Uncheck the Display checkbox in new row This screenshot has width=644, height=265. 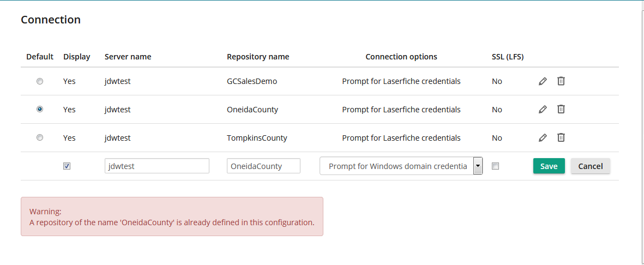click(67, 166)
